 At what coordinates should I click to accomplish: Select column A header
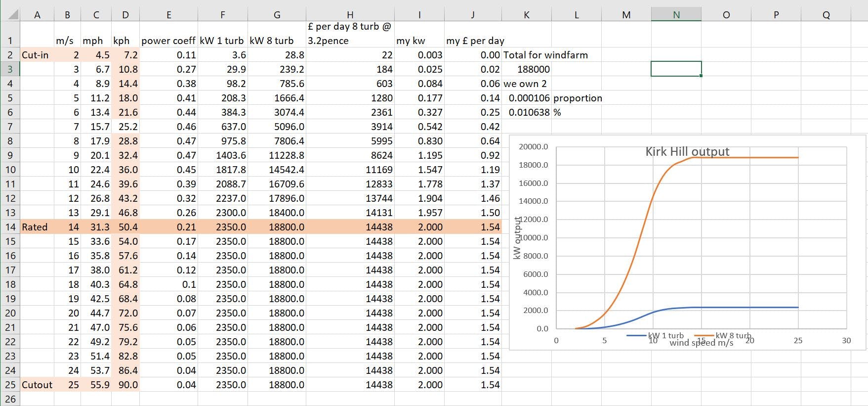37,15
